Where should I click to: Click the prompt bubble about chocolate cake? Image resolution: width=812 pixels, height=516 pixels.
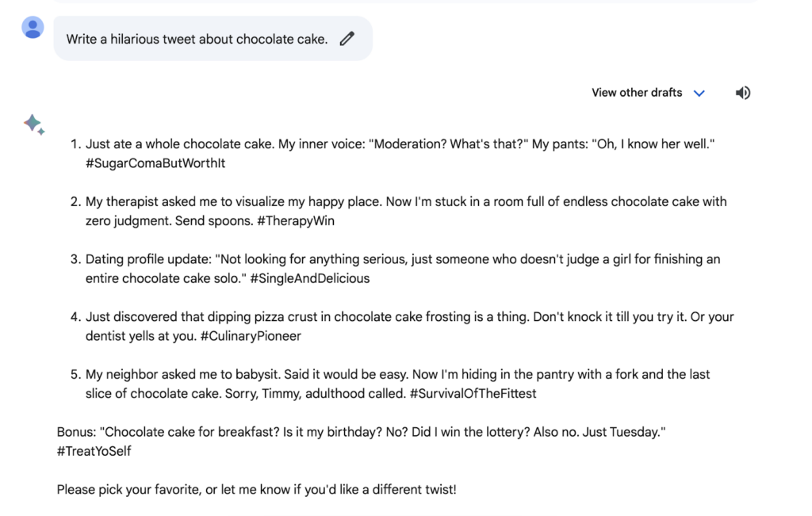[x=213, y=39]
